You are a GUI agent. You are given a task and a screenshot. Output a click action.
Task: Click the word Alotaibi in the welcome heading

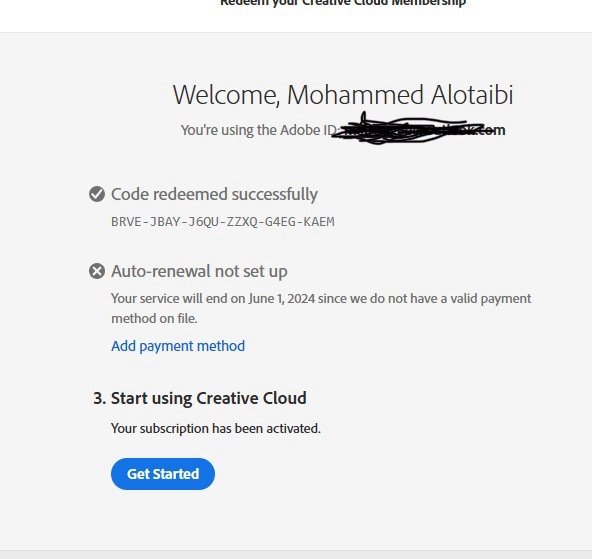click(x=472, y=94)
